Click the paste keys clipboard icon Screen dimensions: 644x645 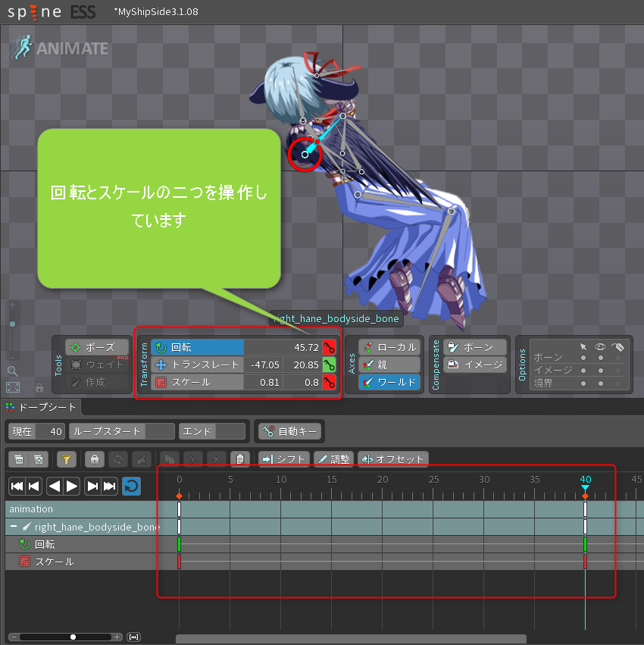(x=240, y=459)
